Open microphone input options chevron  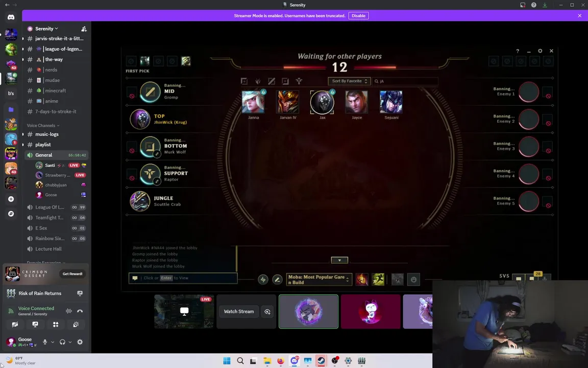tap(53, 342)
